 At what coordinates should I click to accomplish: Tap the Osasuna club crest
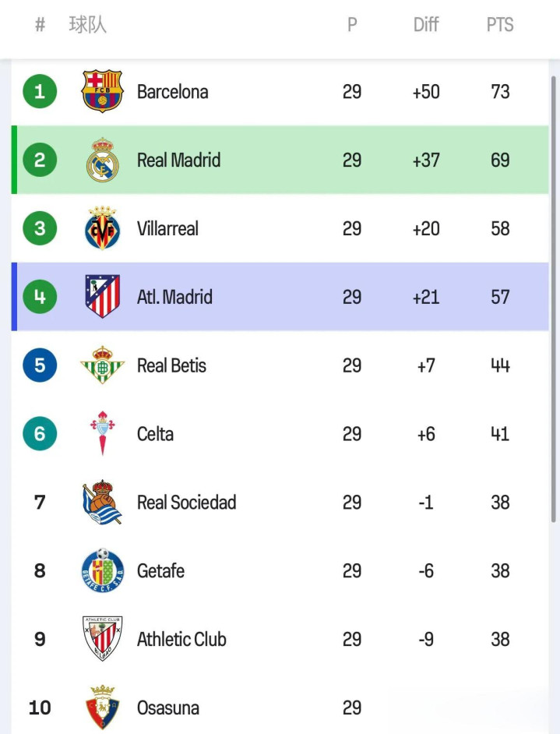coord(103,707)
